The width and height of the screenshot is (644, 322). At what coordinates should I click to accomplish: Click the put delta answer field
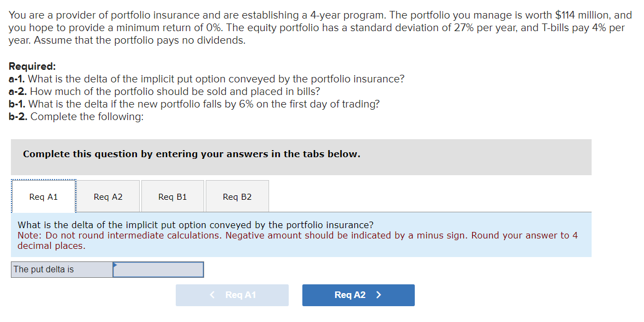click(158, 270)
